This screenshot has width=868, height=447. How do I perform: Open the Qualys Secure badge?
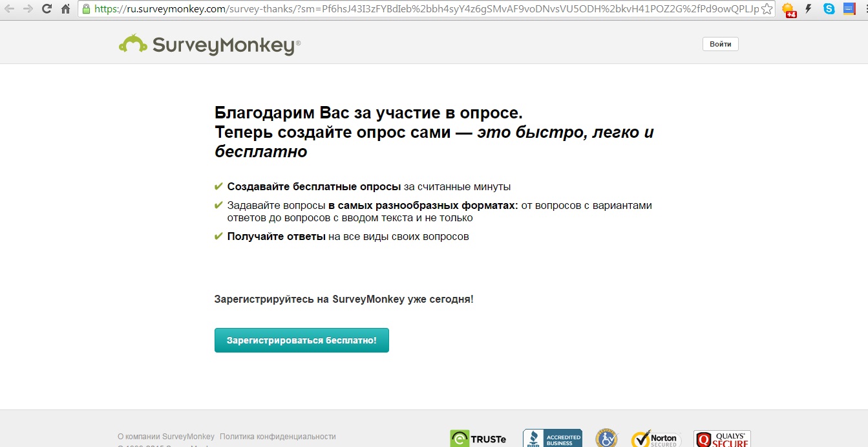pyautogui.click(x=722, y=439)
